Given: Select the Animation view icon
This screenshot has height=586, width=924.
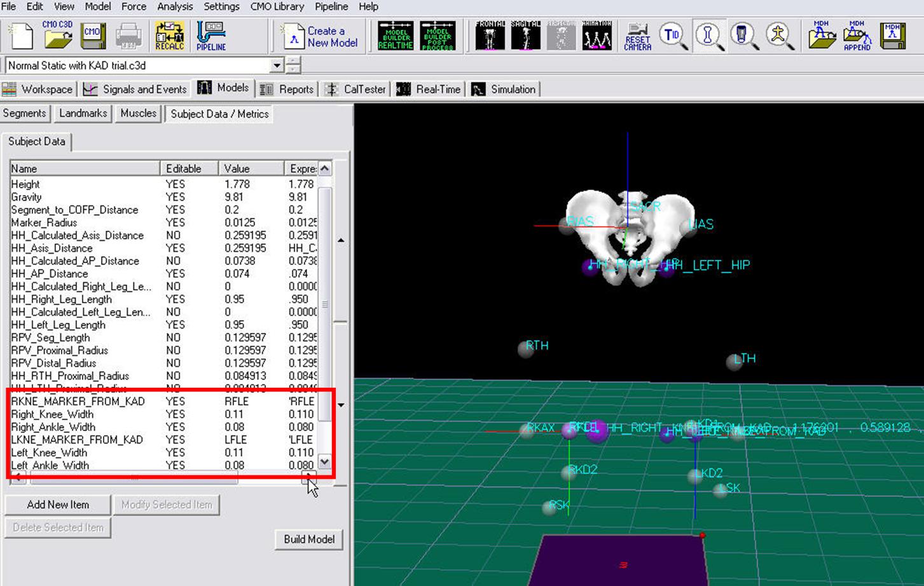Looking at the screenshot, I should [597, 36].
